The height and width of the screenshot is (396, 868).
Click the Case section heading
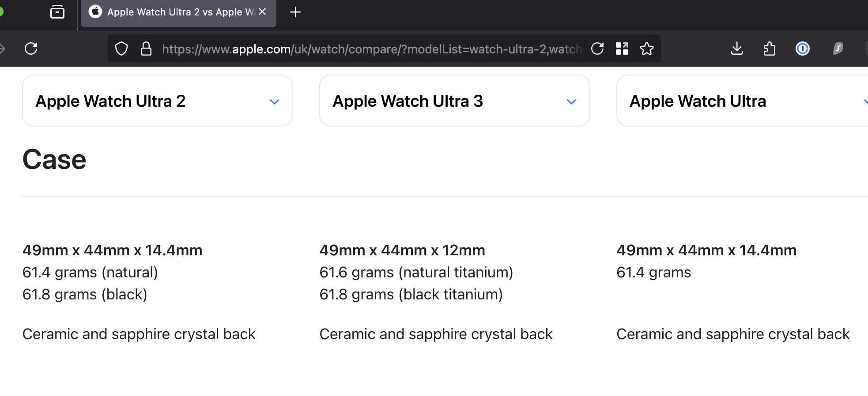point(54,160)
